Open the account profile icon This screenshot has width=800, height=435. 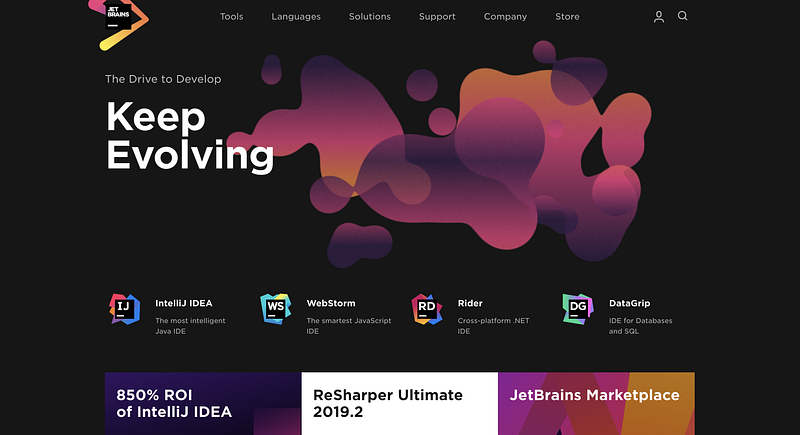(x=659, y=17)
